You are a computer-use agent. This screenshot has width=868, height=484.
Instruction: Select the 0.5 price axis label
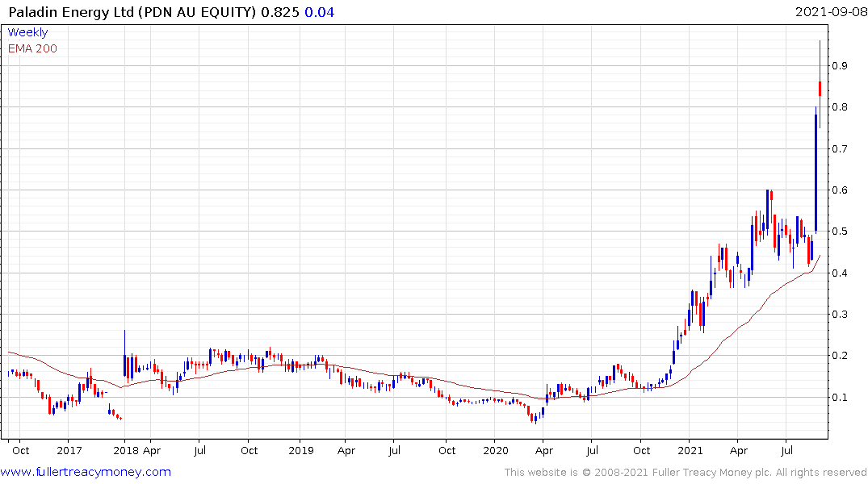[840, 232]
